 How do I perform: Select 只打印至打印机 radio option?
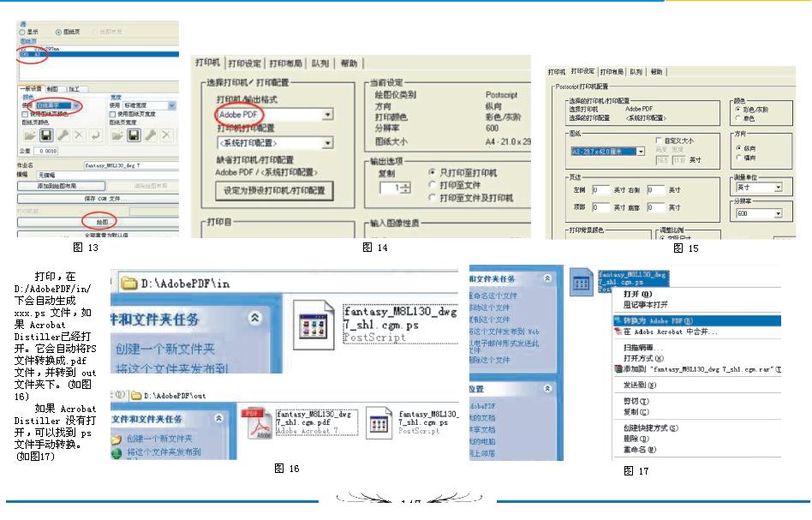point(432,172)
